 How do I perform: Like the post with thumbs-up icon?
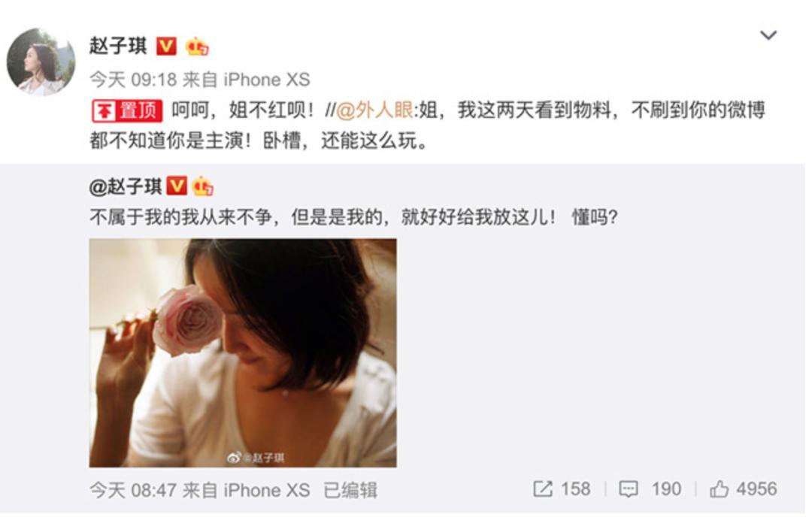click(719, 488)
